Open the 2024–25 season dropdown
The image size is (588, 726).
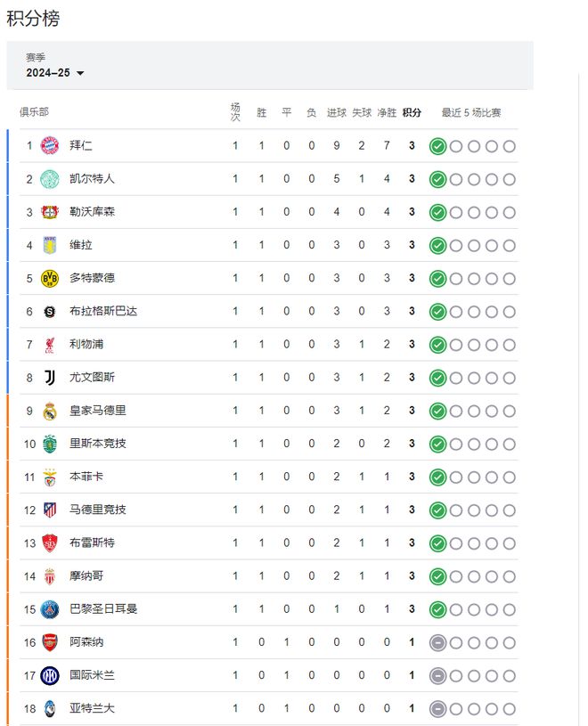point(55,73)
